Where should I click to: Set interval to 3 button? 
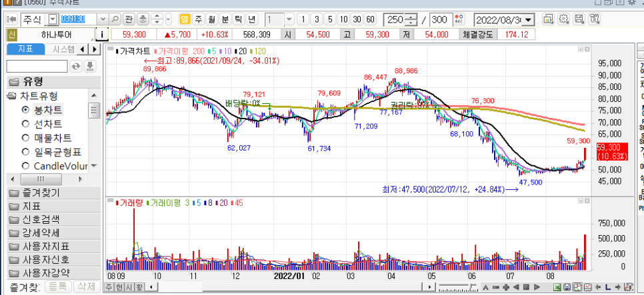(x=316, y=19)
